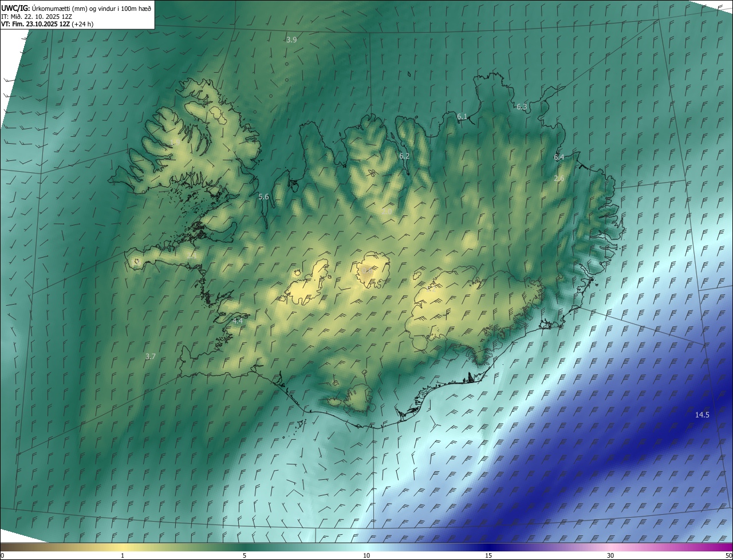733x560 pixels.
Task: Click the colorbar tick label 50
Action: click(728, 555)
